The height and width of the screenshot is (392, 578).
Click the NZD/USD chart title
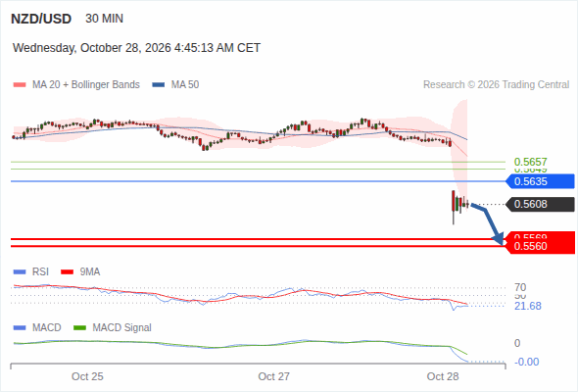click(41, 19)
